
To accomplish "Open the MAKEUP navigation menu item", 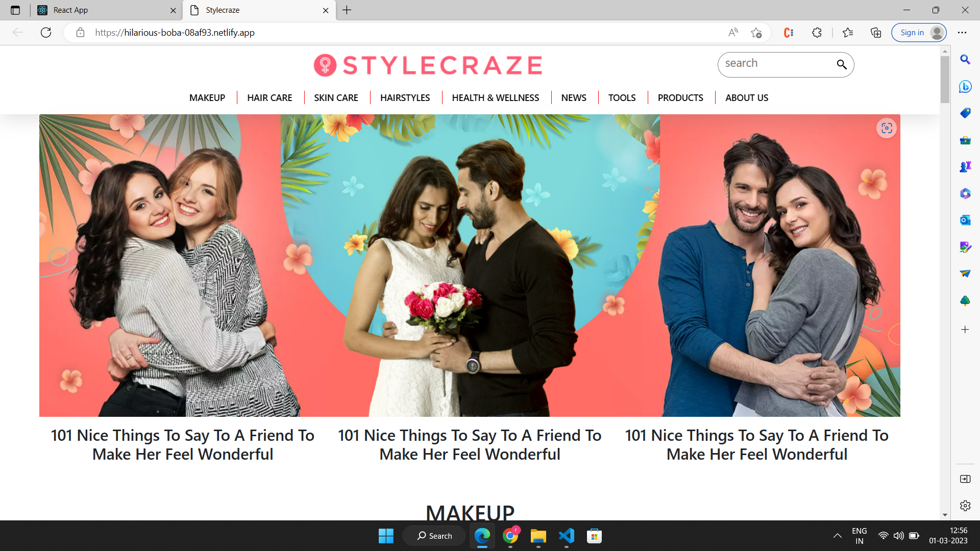I will pos(207,97).
